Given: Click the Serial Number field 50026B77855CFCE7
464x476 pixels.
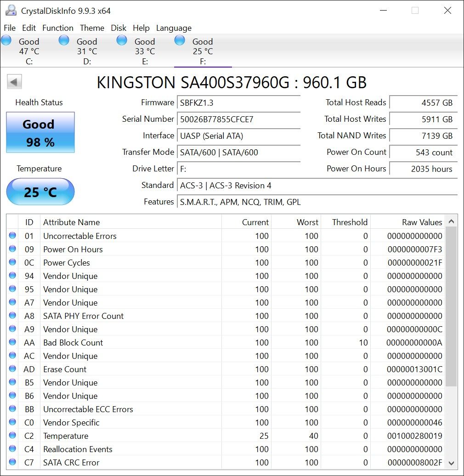Looking at the screenshot, I should pyautogui.click(x=238, y=119).
